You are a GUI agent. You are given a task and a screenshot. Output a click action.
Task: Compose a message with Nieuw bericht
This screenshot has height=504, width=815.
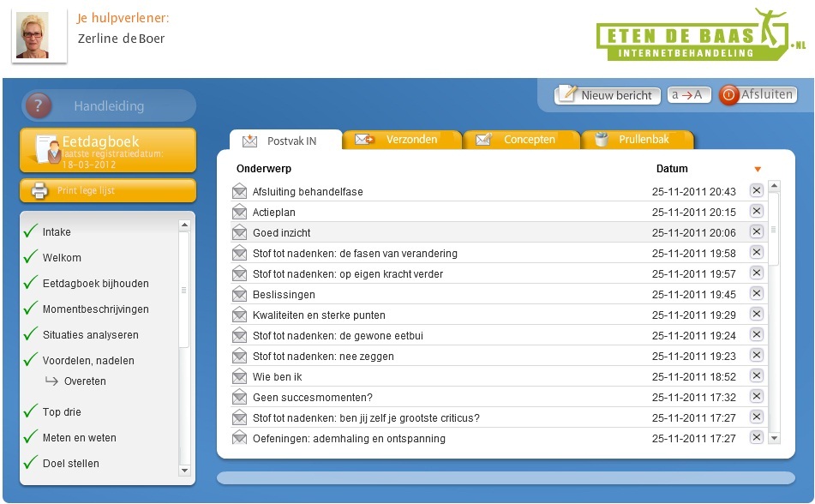point(608,95)
